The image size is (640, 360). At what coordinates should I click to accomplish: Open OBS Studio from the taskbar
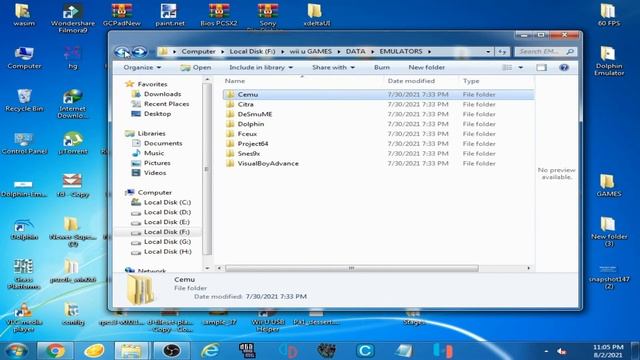[171, 351]
